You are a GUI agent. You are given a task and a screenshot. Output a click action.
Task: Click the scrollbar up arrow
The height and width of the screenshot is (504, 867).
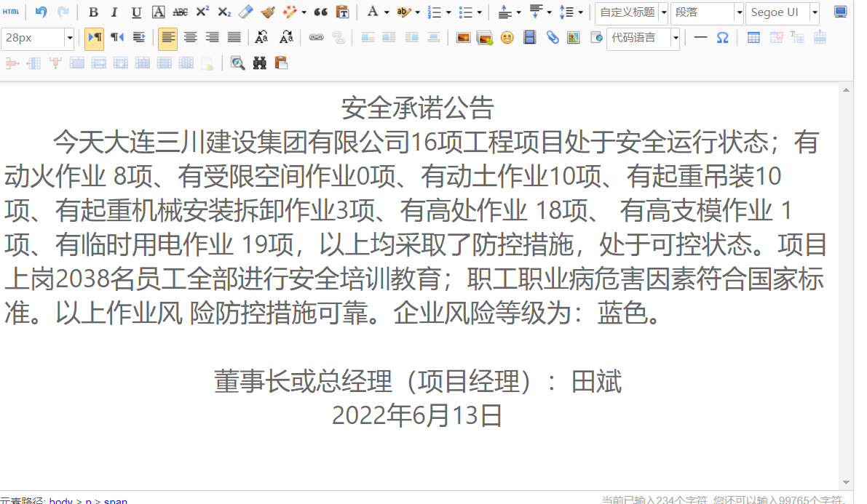[846, 89]
